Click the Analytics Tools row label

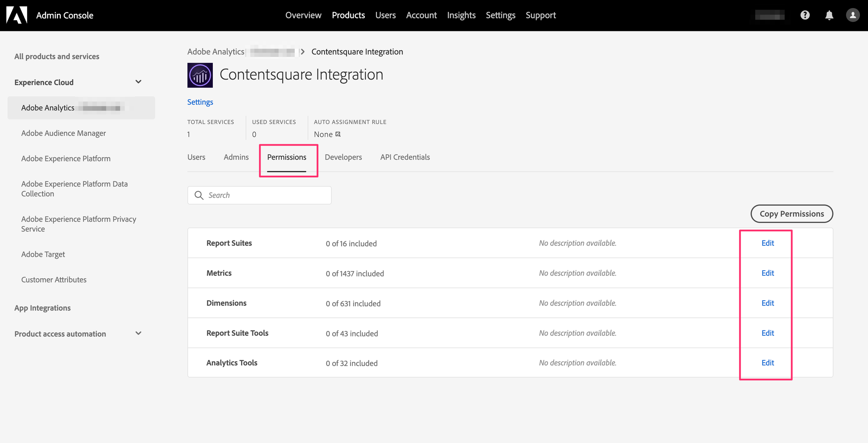[232, 363]
